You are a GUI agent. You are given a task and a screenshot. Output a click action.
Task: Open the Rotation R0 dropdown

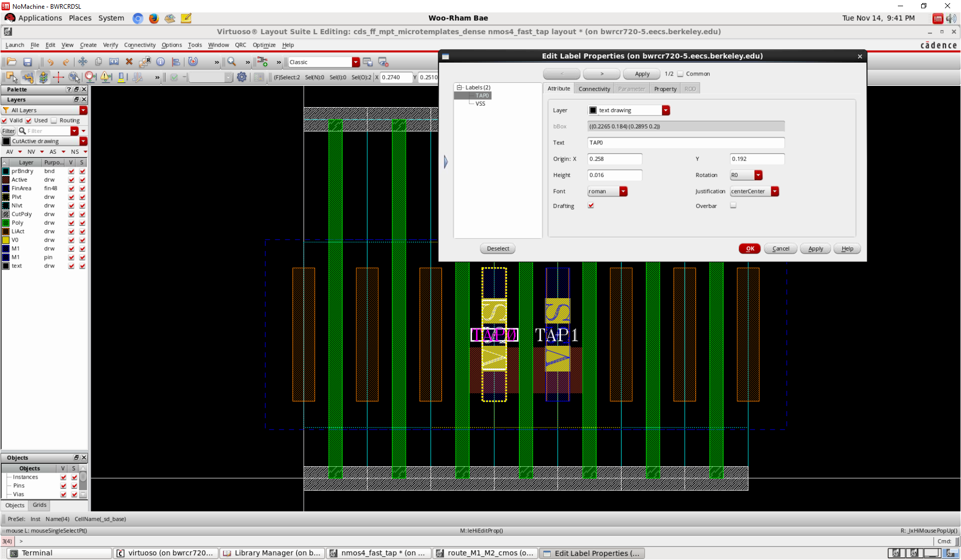point(758,175)
